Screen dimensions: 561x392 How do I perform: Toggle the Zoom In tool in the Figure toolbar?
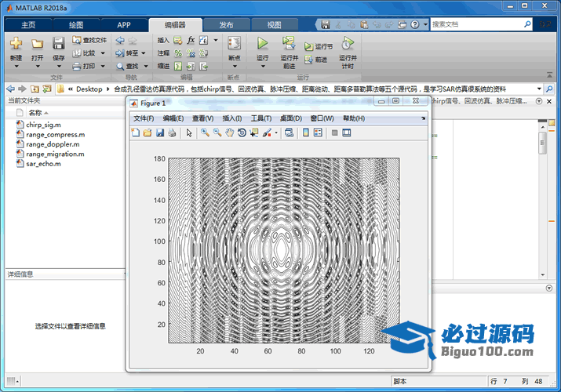point(205,133)
